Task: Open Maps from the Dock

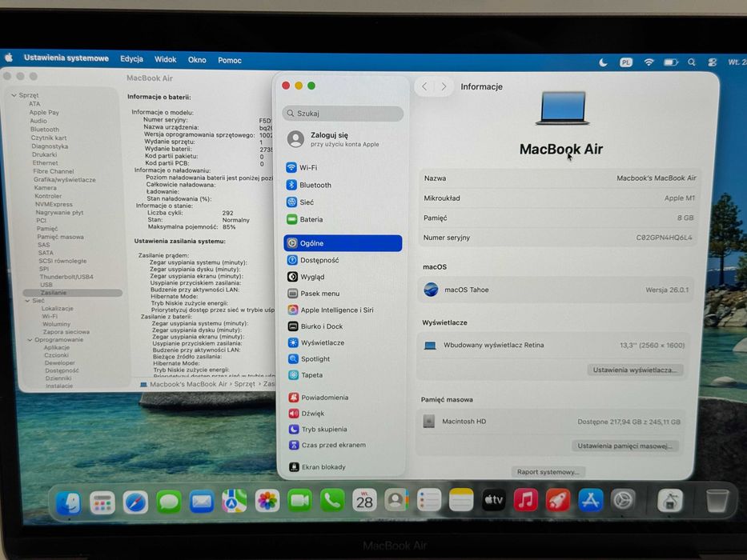Action: pos(235,501)
